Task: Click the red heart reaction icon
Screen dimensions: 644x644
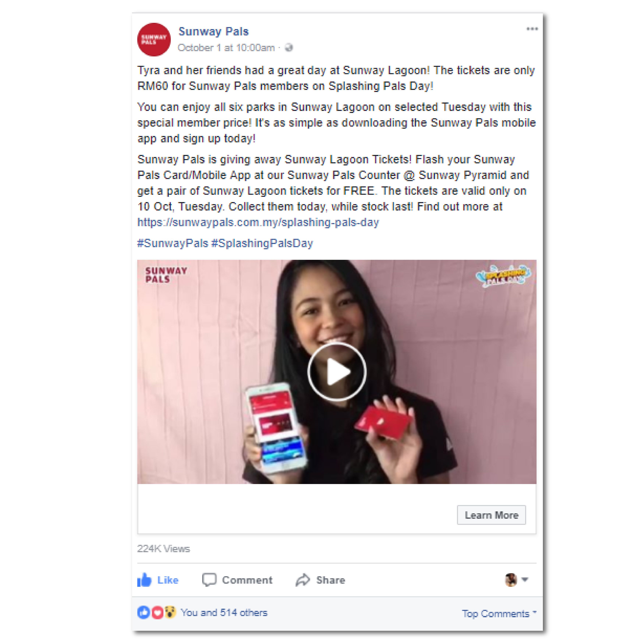Action: pos(157,612)
